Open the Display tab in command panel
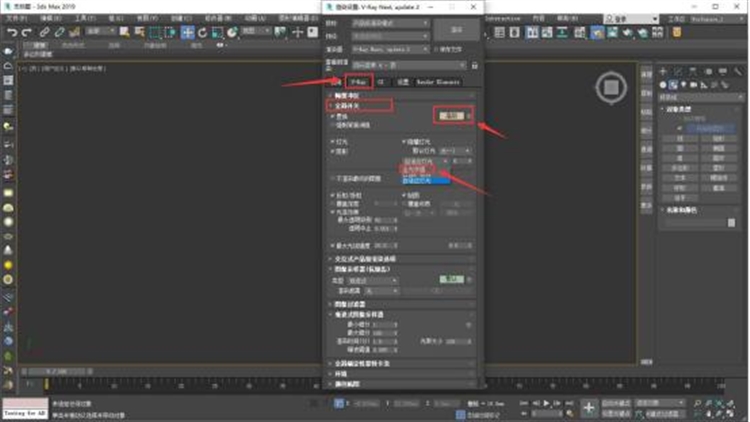 pyautogui.click(x=723, y=71)
